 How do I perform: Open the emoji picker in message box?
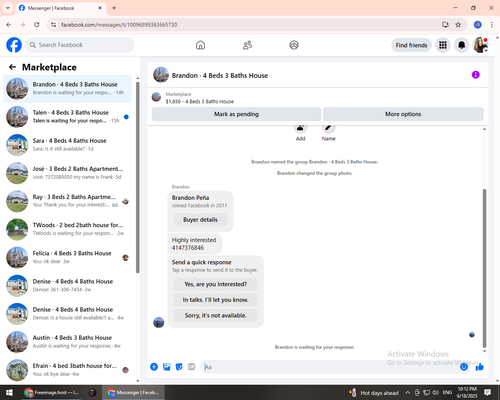pyautogui.click(x=464, y=367)
